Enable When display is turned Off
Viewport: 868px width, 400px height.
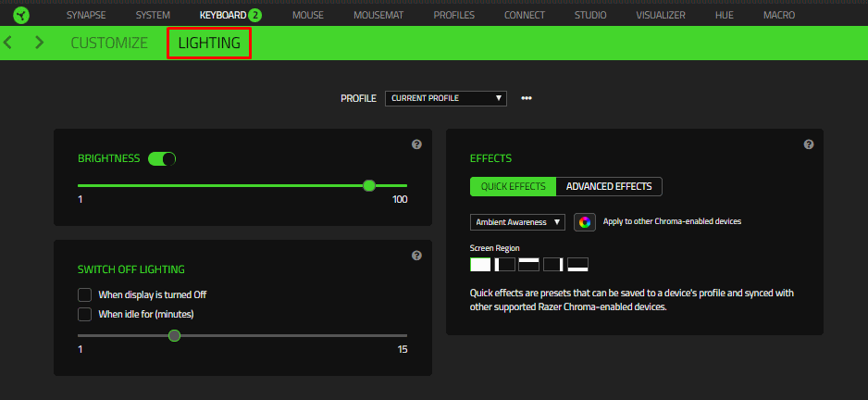click(x=85, y=294)
